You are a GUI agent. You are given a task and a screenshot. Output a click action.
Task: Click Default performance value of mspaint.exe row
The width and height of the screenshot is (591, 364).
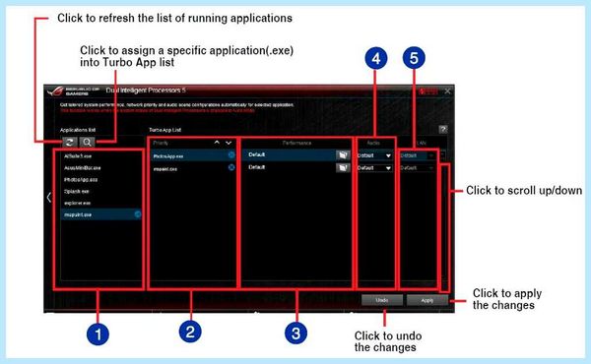click(x=257, y=167)
